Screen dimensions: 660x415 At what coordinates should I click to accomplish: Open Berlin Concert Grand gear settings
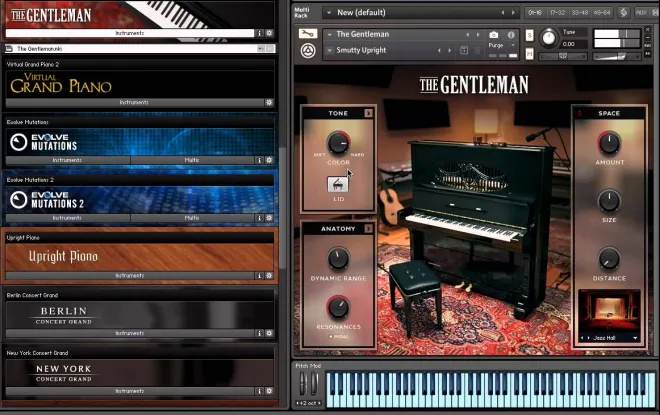269,333
